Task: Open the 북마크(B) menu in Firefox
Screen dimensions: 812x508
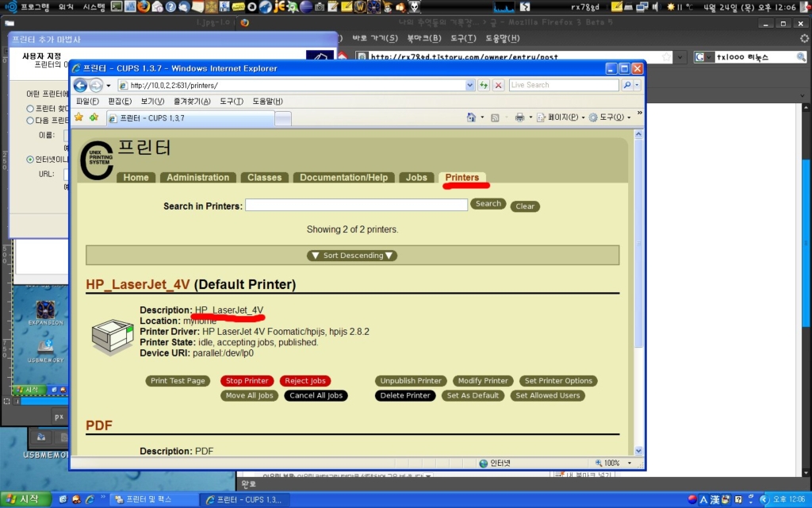Action: [x=424, y=38]
